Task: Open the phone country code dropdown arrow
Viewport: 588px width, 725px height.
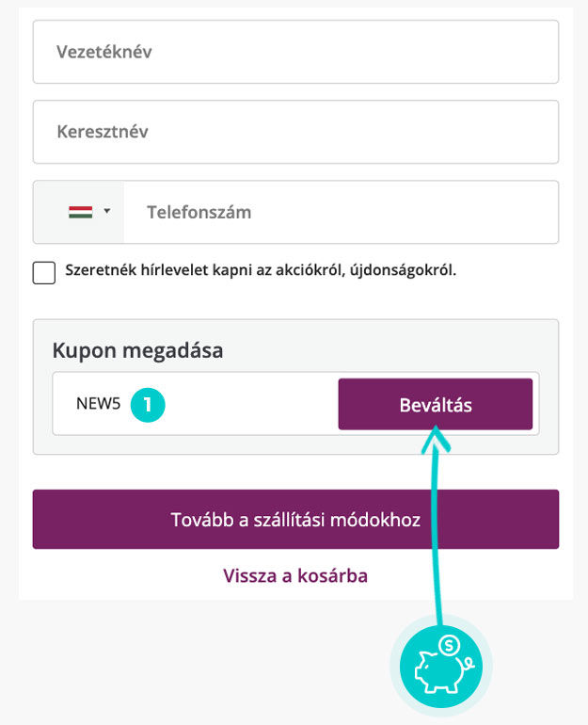Action: click(x=107, y=212)
